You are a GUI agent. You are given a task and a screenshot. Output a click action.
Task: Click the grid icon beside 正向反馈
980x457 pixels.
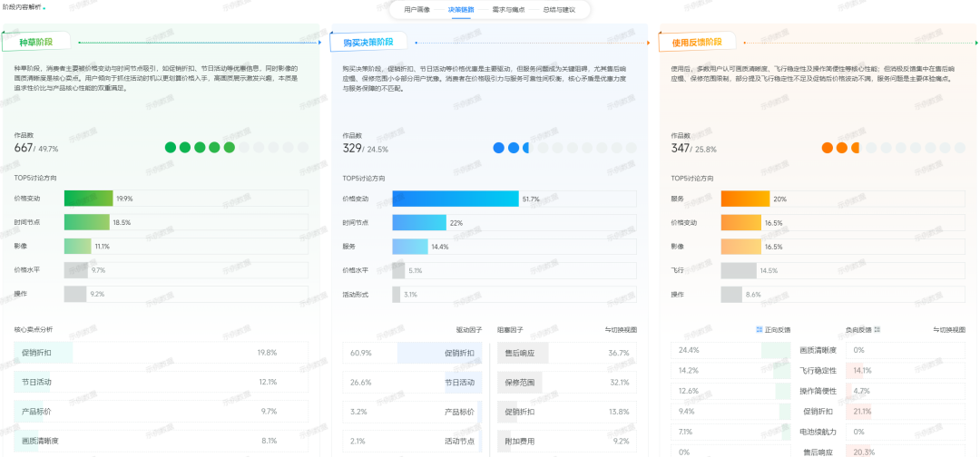point(759,329)
